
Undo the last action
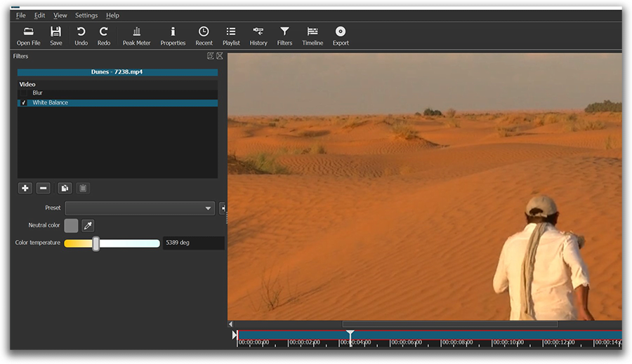coord(81,36)
